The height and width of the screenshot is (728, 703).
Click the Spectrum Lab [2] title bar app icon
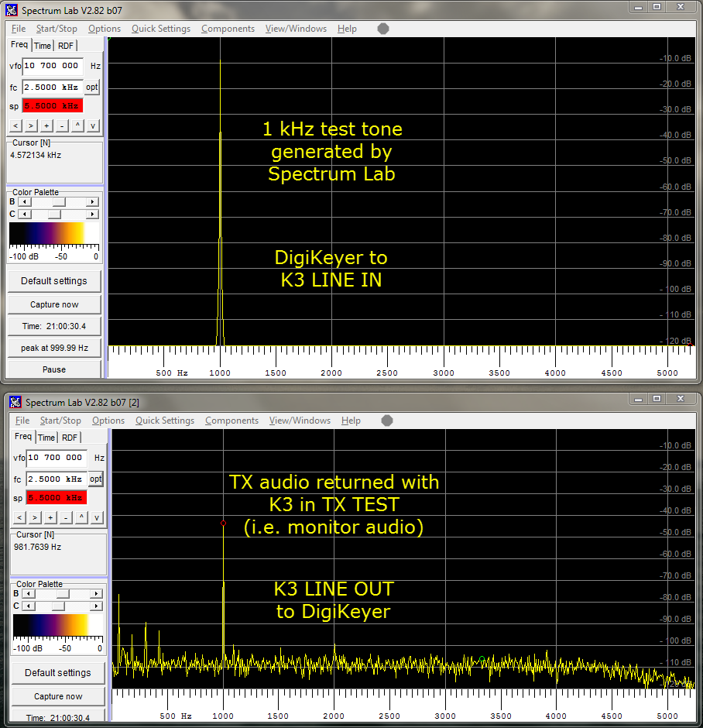(x=15, y=403)
